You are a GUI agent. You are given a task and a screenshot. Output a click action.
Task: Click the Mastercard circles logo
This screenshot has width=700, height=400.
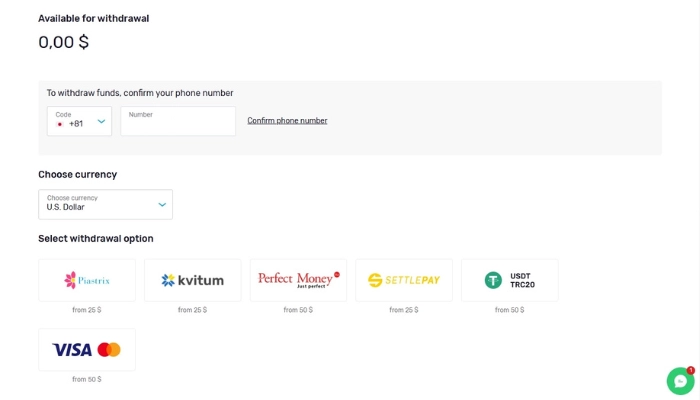pyautogui.click(x=109, y=350)
